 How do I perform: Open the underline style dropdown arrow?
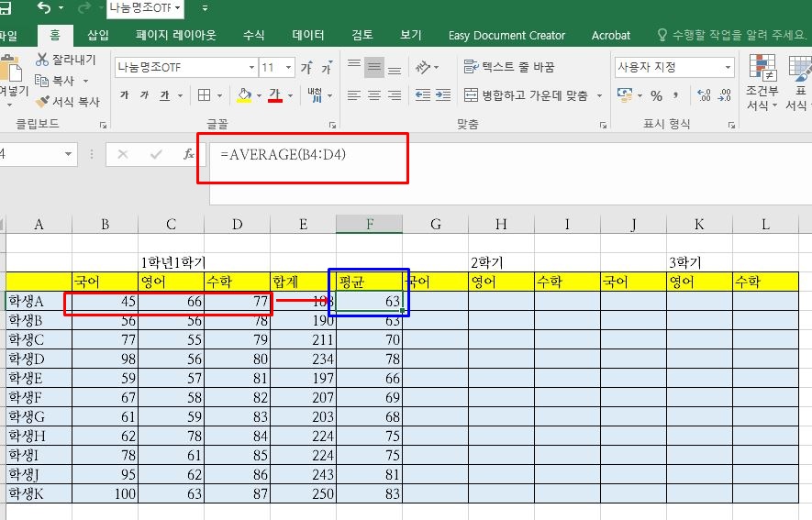tap(180, 95)
